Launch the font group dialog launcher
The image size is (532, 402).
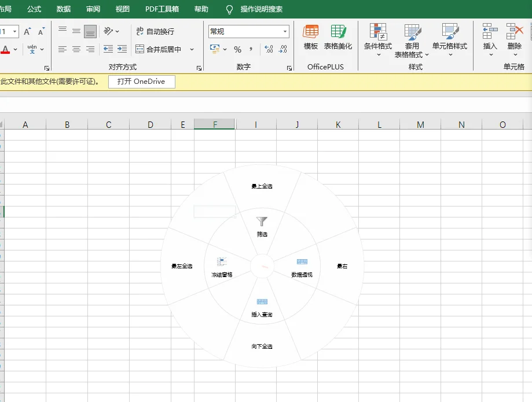pos(47,68)
